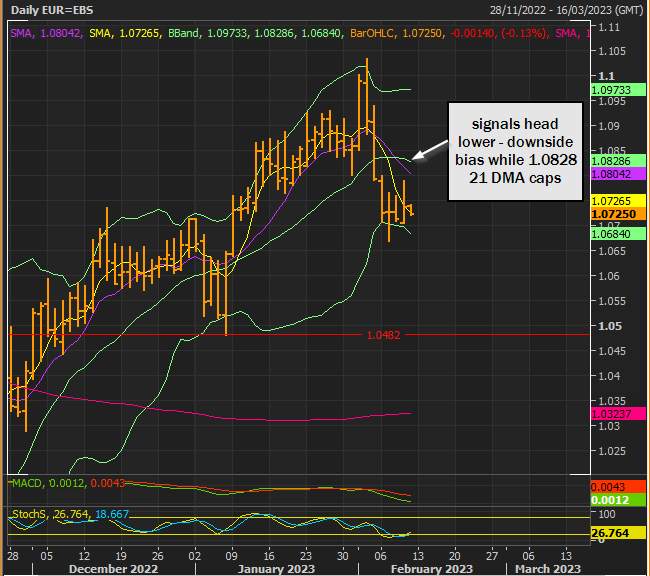
Task: Click the red -0.00140 change value
Action: [473, 33]
